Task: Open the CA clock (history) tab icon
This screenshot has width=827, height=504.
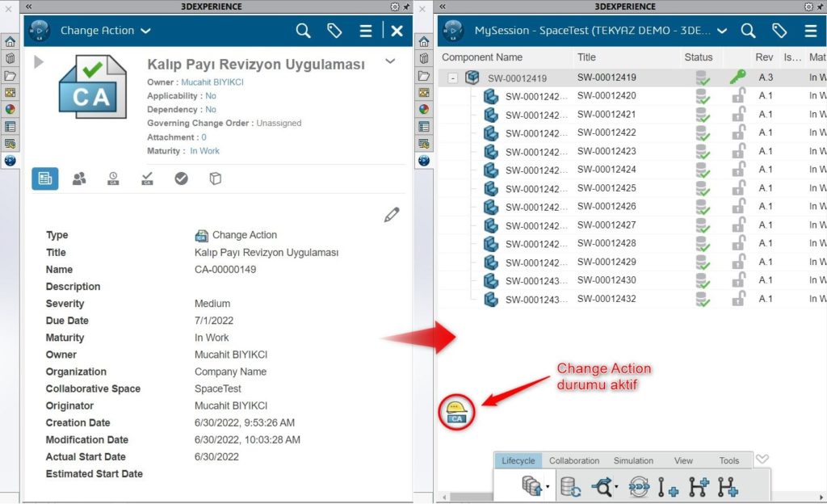Action: tap(113, 178)
